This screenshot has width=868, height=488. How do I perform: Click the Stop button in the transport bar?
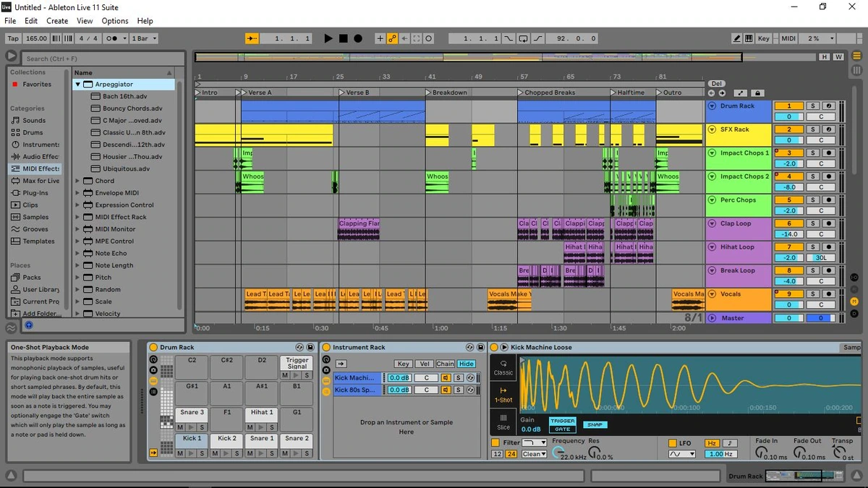coord(344,38)
